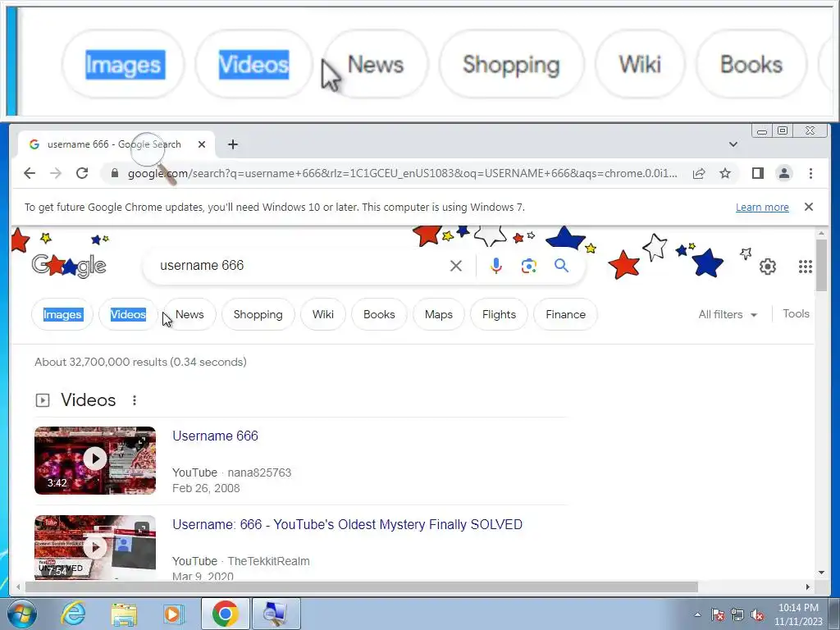Select the Maps filter chip
Screen dimensions: 840x630
click(439, 314)
